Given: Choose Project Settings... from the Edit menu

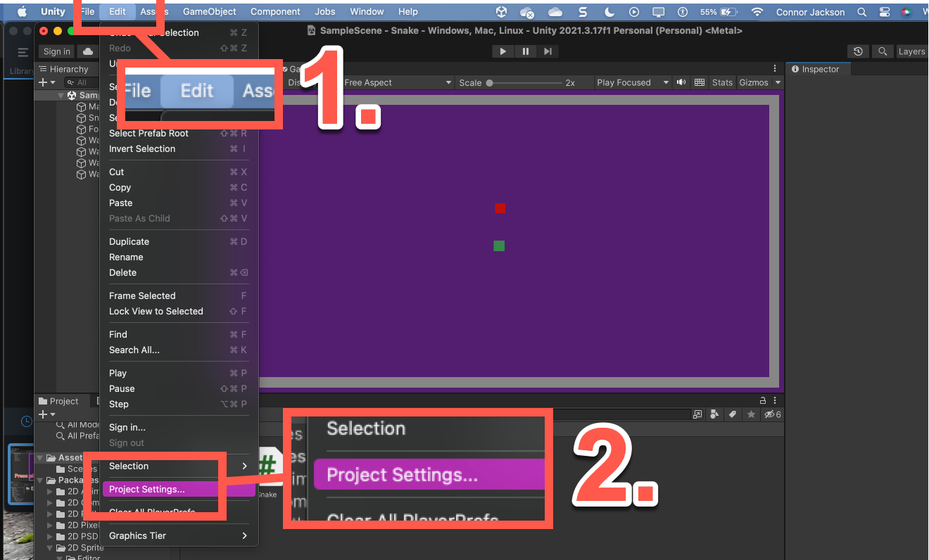Looking at the screenshot, I should click(179, 489).
